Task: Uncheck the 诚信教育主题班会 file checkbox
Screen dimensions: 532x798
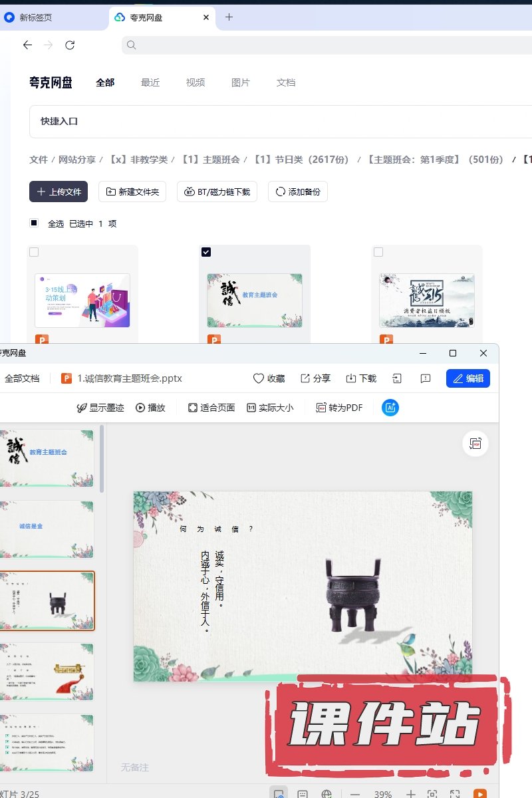Action: tap(206, 252)
